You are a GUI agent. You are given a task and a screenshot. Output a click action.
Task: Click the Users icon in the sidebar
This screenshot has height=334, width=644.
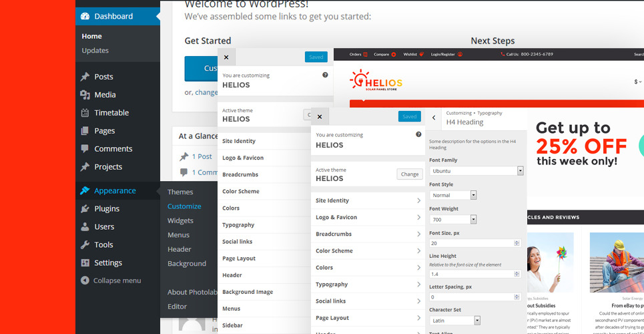85,226
